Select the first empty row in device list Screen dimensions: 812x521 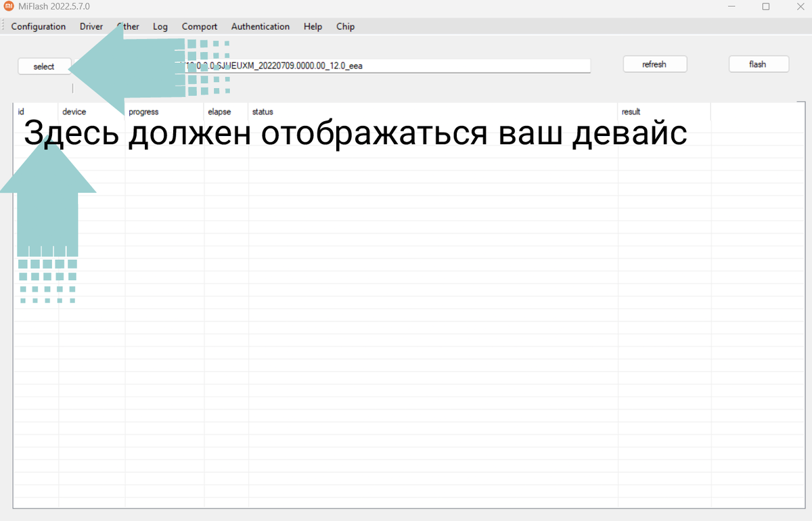pyautogui.click(x=338, y=125)
